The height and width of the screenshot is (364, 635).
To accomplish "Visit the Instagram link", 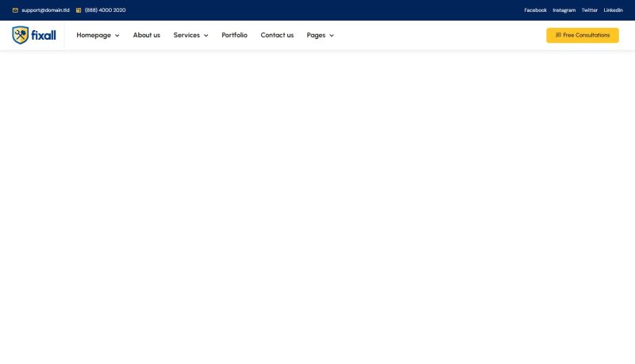I will coord(564,10).
